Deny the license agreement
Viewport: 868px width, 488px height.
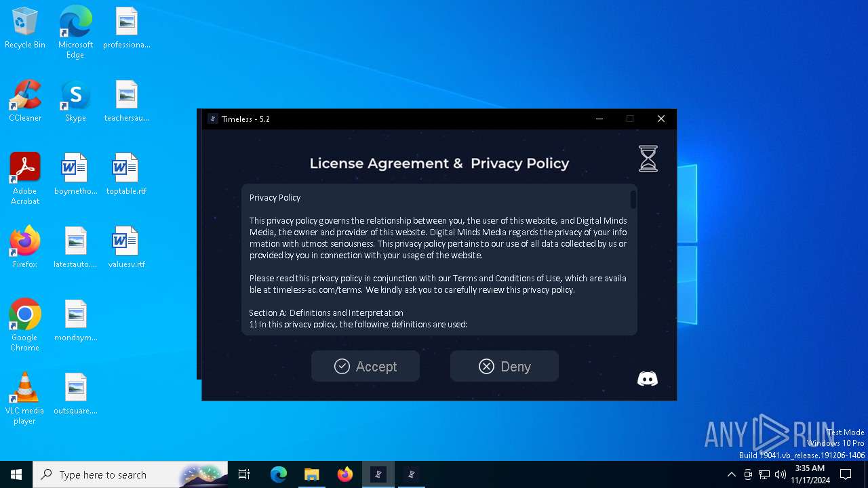[505, 366]
